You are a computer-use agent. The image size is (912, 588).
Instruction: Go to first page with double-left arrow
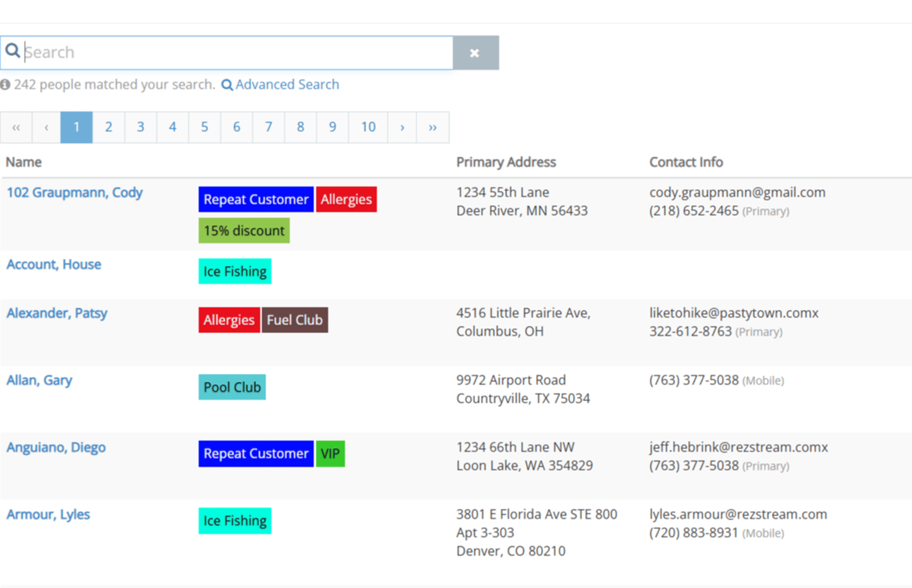click(16, 127)
